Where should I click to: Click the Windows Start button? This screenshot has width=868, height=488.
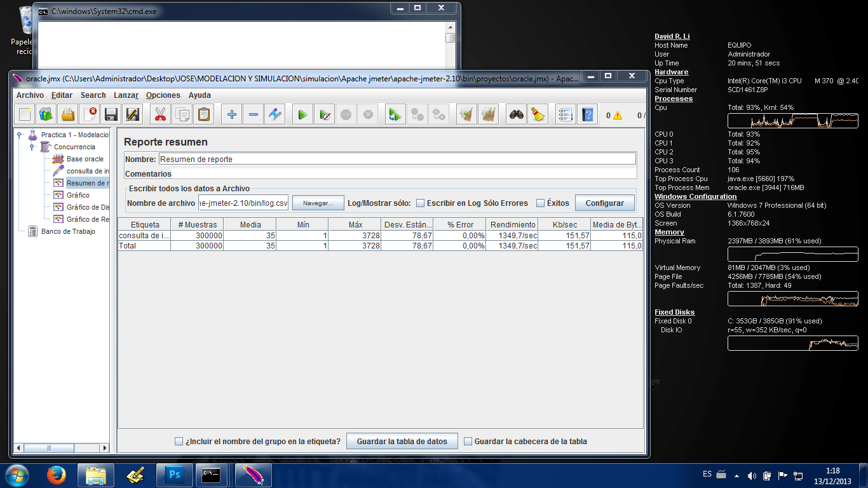(17, 475)
